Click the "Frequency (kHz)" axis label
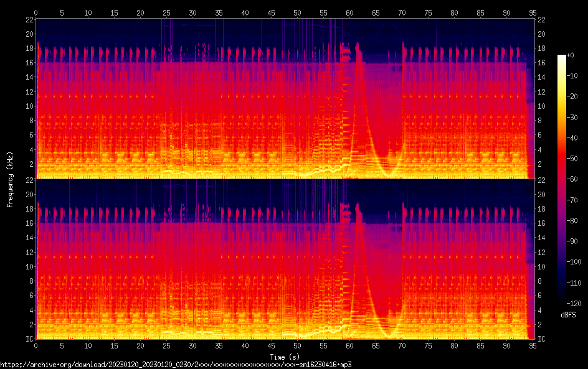Image resolution: width=588 pixels, height=369 pixels. click(x=10, y=179)
